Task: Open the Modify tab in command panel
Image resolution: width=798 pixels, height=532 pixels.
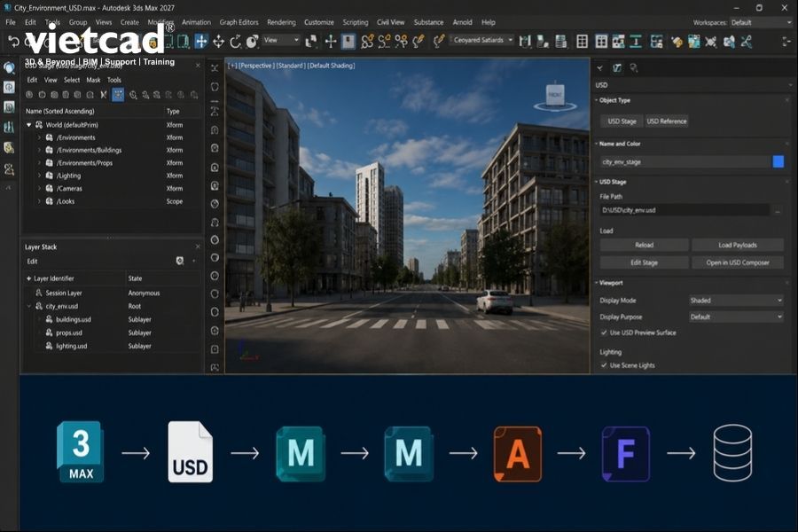Action: pyautogui.click(x=617, y=67)
